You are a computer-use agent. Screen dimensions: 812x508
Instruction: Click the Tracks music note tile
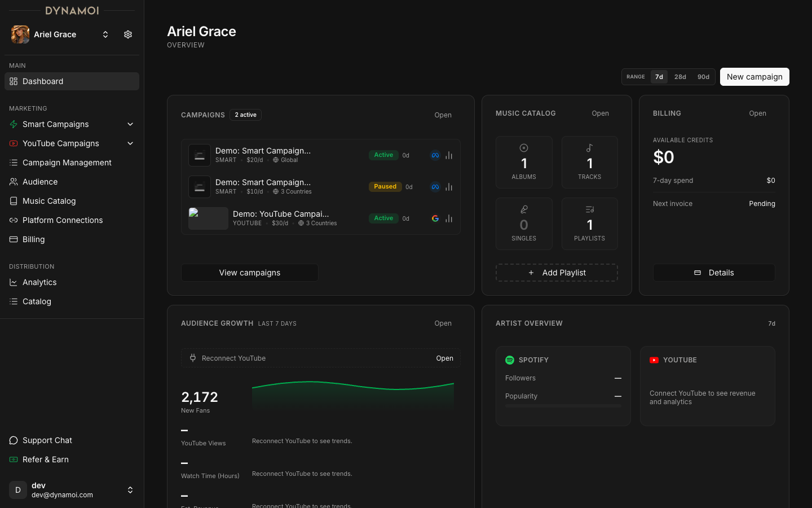click(589, 162)
